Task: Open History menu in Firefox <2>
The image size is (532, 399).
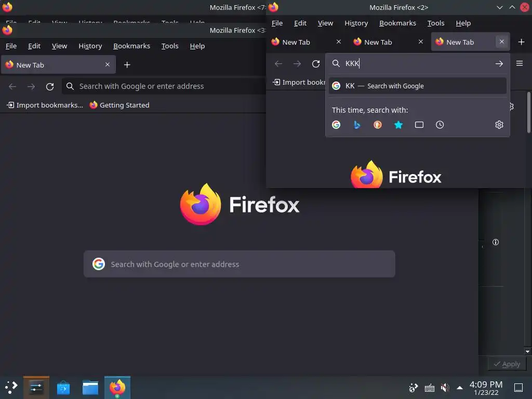Action: tap(356, 23)
